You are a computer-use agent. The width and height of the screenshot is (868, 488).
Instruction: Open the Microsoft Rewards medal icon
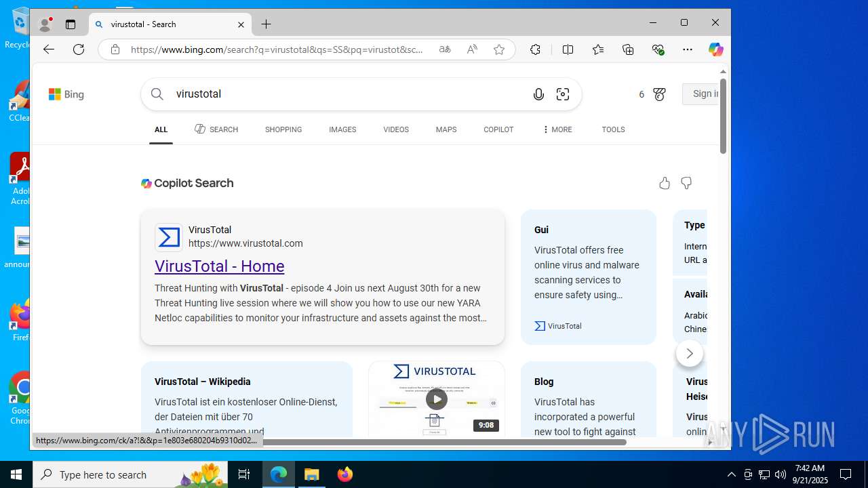[659, 94]
